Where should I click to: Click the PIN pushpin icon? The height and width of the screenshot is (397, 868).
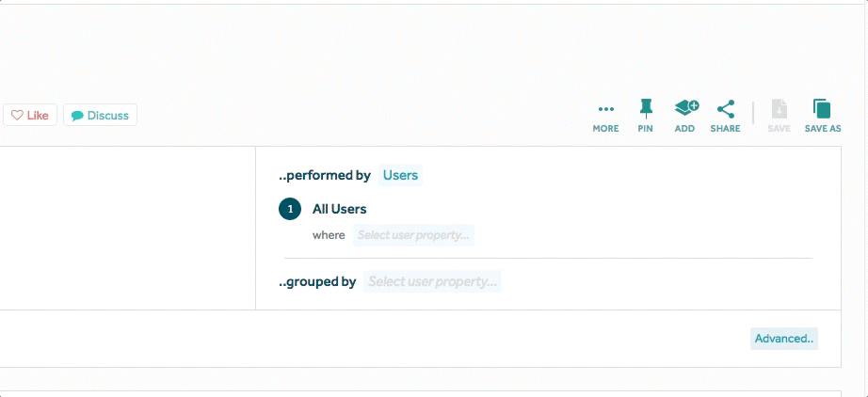645,107
